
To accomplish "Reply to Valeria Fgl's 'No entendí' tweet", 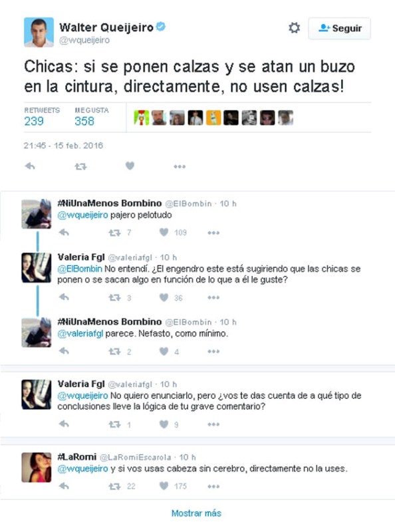I will (64, 297).
